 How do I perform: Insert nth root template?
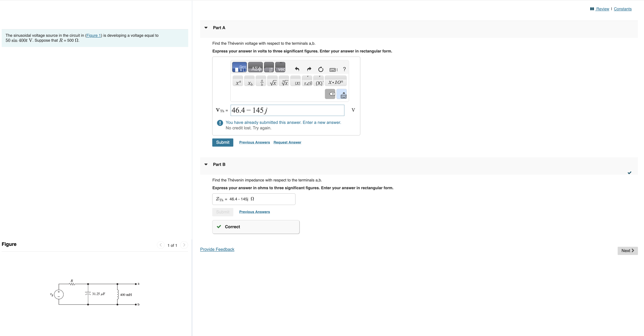(284, 81)
